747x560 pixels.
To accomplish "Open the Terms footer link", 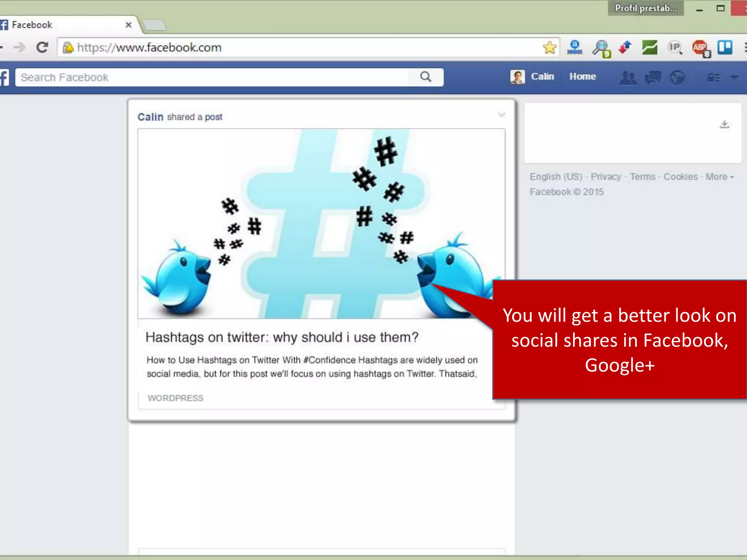I will (643, 177).
